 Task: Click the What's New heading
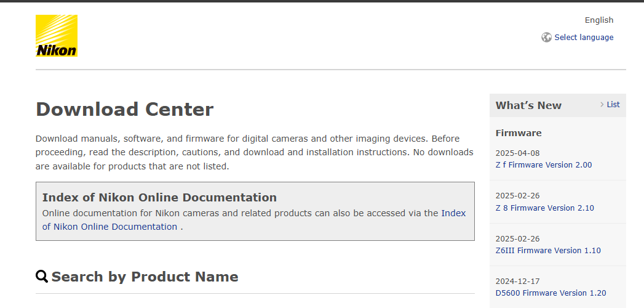tap(528, 105)
